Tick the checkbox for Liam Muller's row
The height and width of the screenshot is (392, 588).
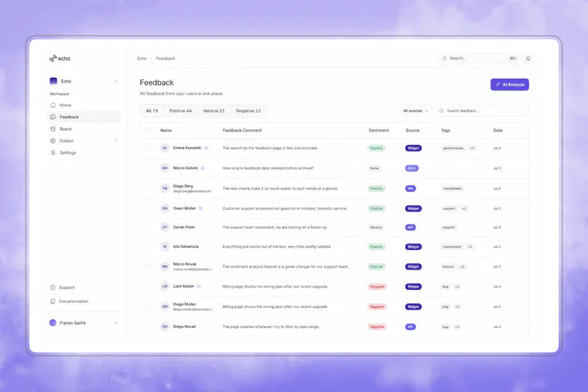[x=147, y=286]
